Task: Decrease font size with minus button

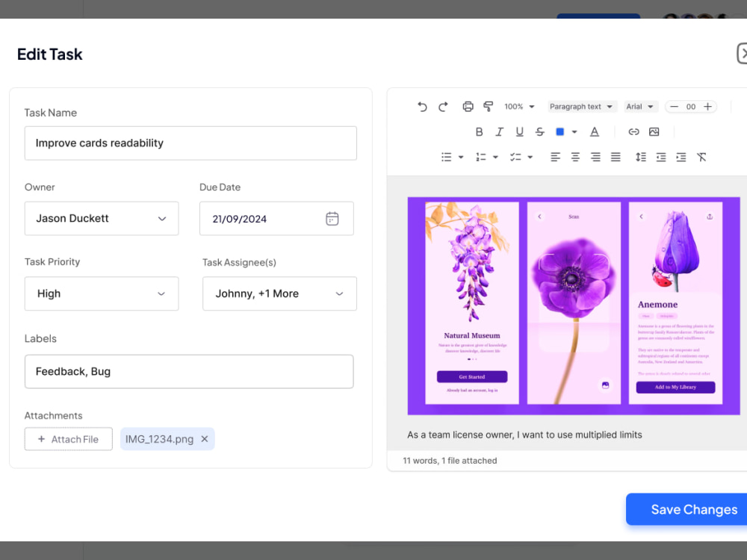Action: (674, 107)
